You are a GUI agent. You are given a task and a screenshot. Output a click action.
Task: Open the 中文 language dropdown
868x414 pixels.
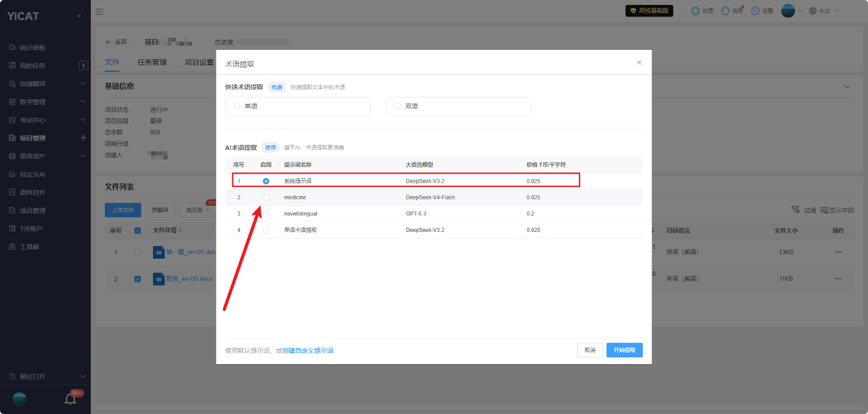[824, 11]
